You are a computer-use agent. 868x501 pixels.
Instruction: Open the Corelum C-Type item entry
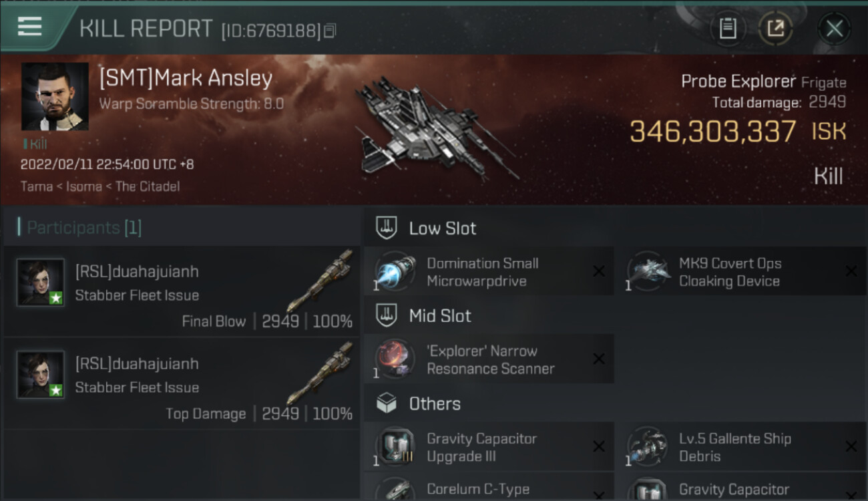[488, 487]
